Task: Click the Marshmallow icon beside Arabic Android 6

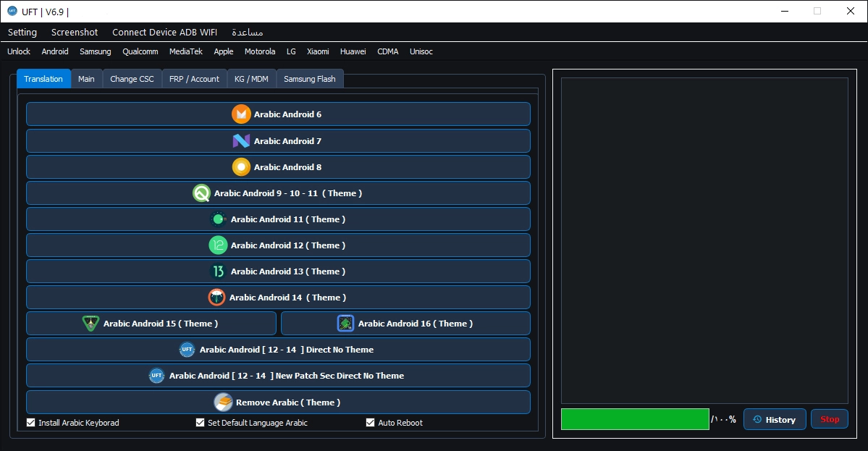Action: (x=241, y=114)
